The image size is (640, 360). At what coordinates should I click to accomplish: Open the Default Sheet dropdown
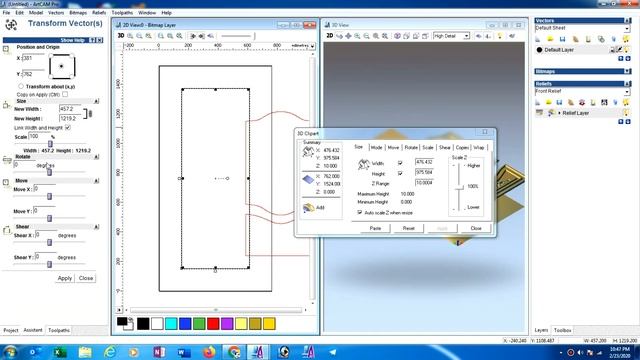pyautogui.click(x=627, y=29)
